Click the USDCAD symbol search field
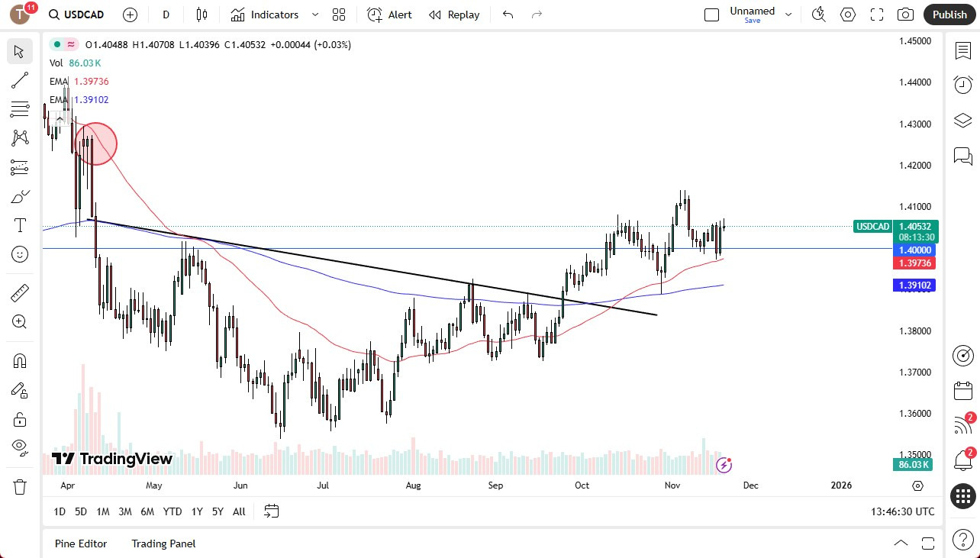Screen dimensions: 980x558 coord(84,14)
